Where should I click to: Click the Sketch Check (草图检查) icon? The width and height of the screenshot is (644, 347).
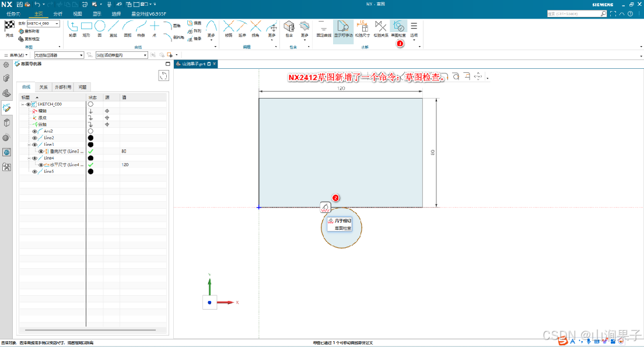click(x=398, y=27)
